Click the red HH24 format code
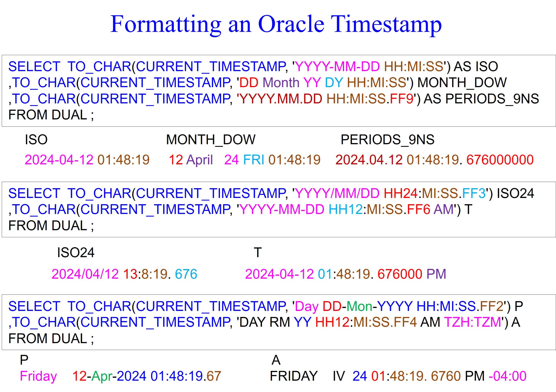Viewport: 556px width, 392px height. (400, 193)
